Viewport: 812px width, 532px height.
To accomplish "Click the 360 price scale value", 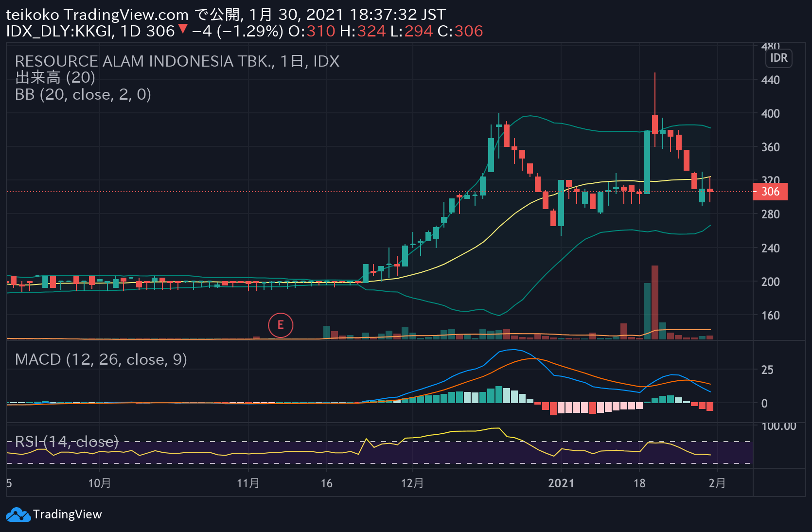I will pyautogui.click(x=770, y=147).
